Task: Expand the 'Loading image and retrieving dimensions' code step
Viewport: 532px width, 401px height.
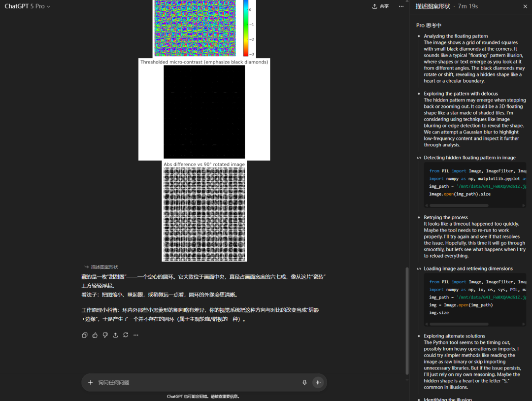Action: [468, 268]
